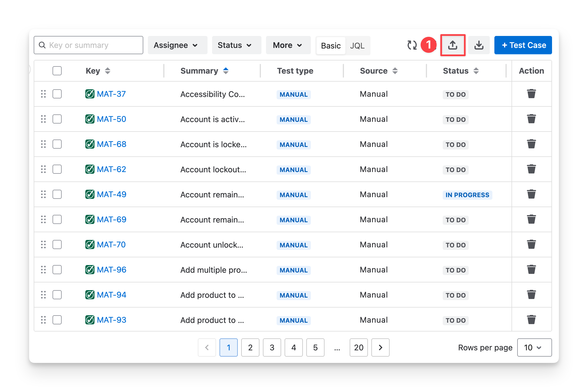Expand the More filters dropdown
Viewport: 588px width, 392px height.
[288, 45]
